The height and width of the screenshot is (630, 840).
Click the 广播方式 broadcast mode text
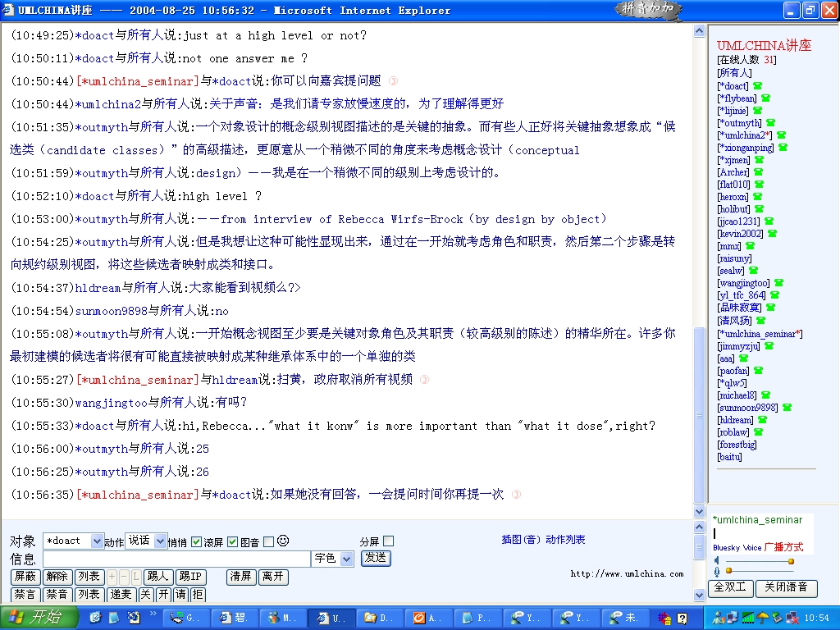tap(783, 547)
